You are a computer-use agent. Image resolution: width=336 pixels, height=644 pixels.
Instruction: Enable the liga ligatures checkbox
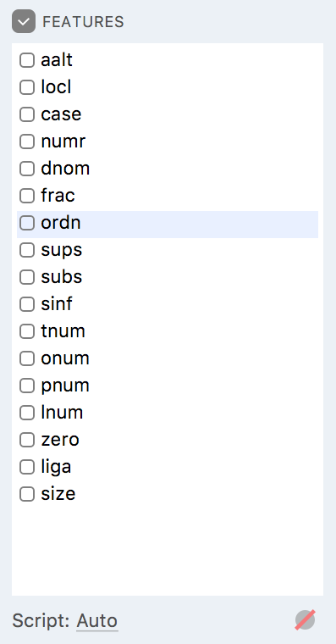tap(27, 467)
